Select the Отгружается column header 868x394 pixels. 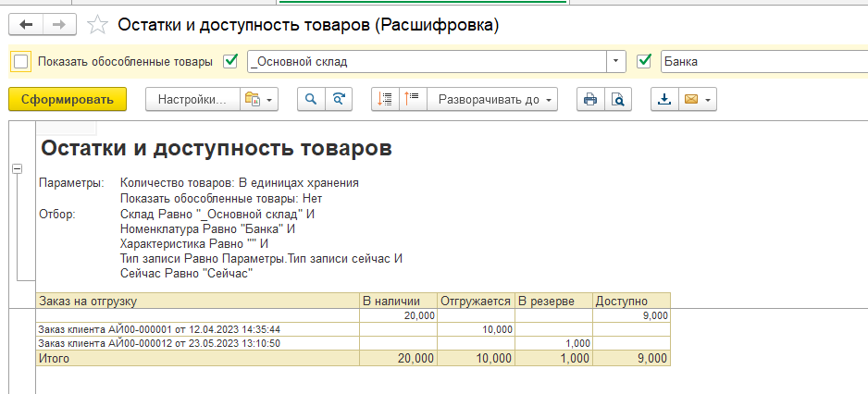tap(476, 301)
